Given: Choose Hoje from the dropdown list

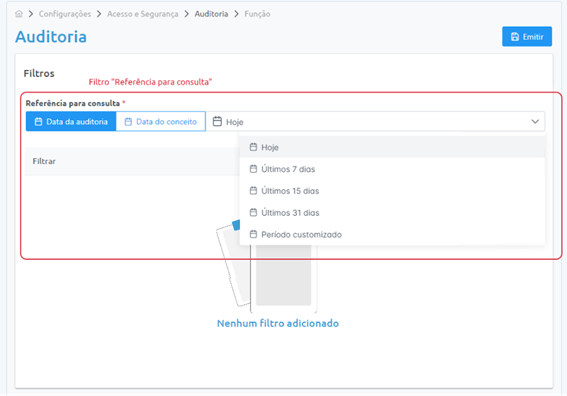Looking at the screenshot, I should point(392,147).
